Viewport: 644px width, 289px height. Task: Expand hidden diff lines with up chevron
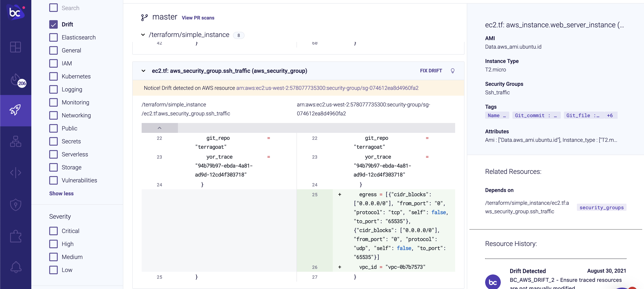[160, 128]
